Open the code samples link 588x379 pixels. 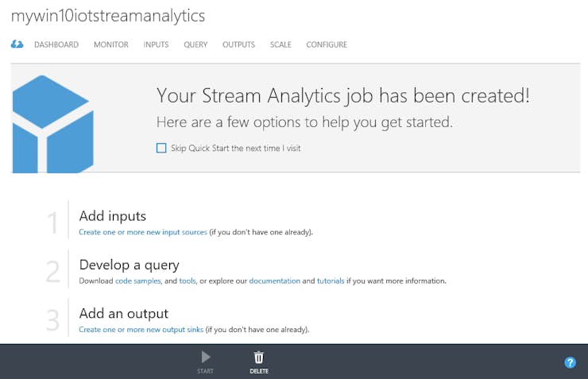click(138, 280)
